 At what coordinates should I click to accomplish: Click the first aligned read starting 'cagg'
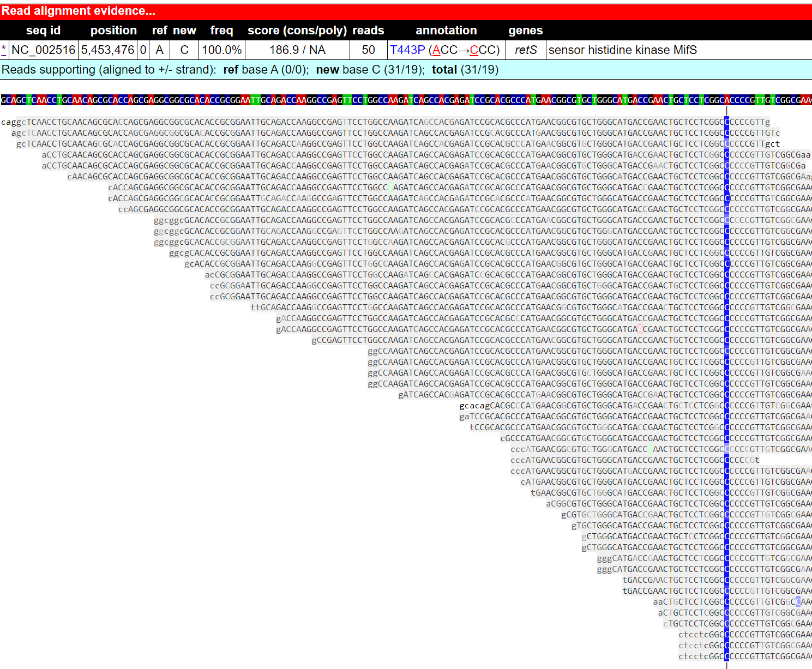click(386, 122)
